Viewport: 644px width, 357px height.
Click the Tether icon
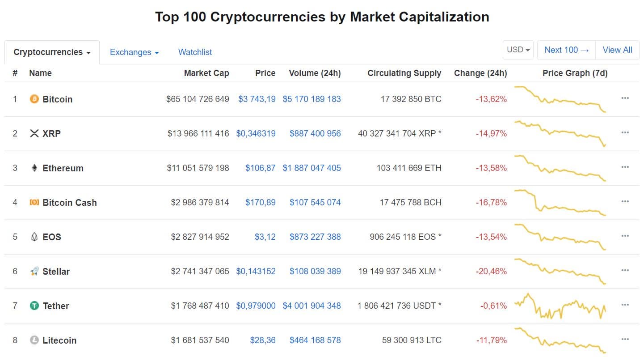tap(34, 306)
